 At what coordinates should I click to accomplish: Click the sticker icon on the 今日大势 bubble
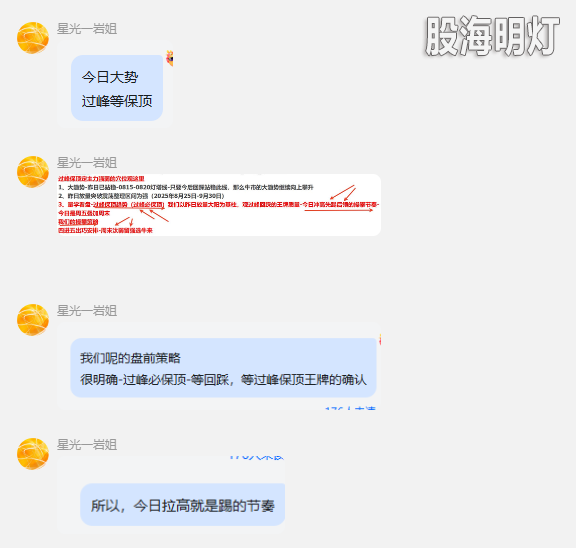point(170,58)
